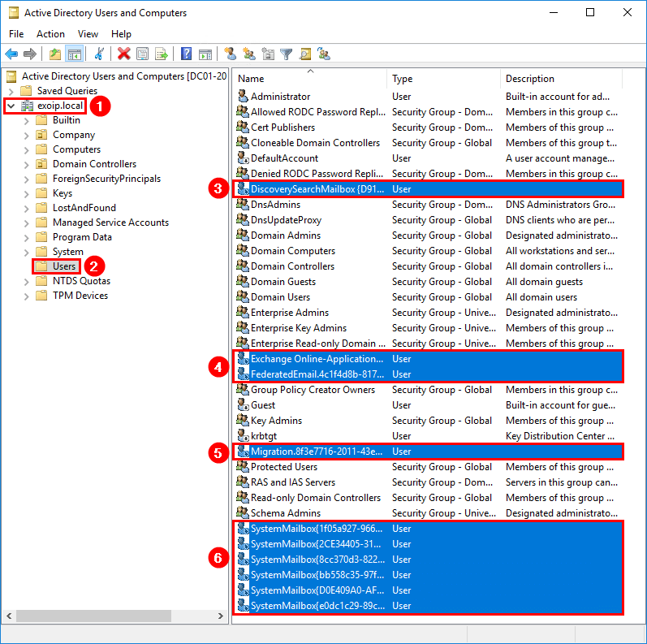Sort by the Description column header
This screenshot has height=644, width=647.
[561, 79]
